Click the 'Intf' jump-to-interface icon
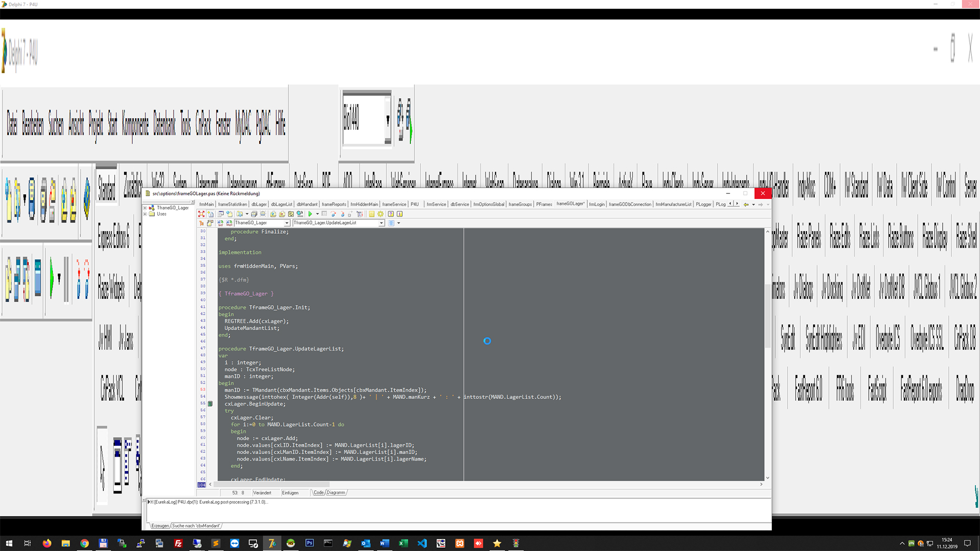This screenshot has width=980, height=551. (x=220, y=223)
